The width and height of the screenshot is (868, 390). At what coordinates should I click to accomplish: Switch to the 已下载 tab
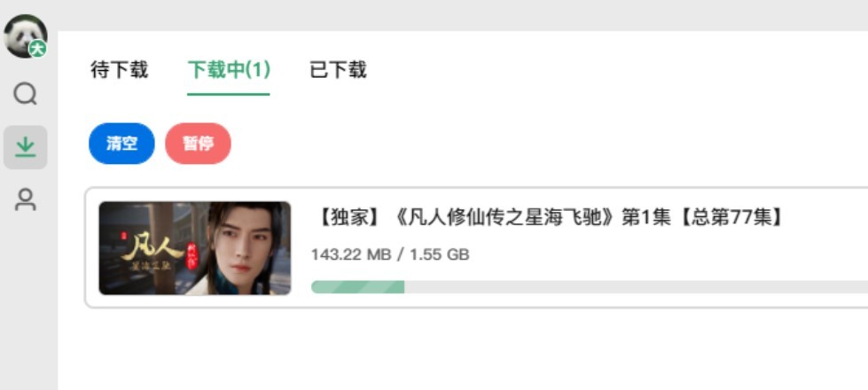[x=338, y=70]
